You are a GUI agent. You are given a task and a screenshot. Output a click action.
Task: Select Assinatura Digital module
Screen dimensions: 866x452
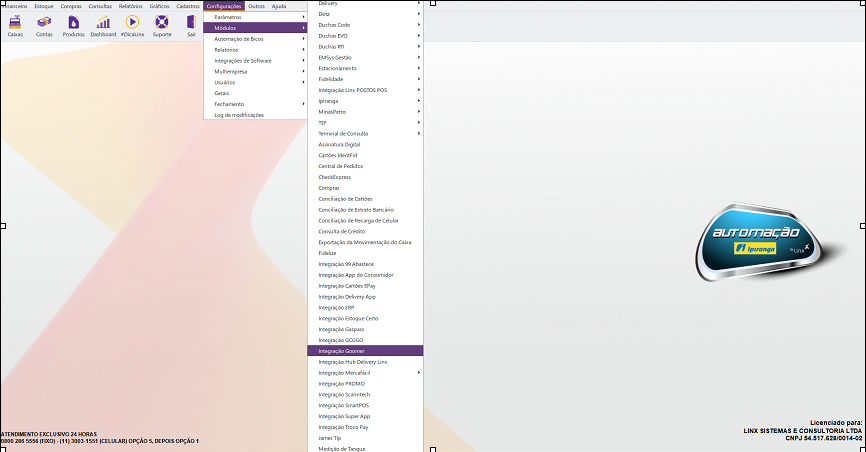pos(365,144)
